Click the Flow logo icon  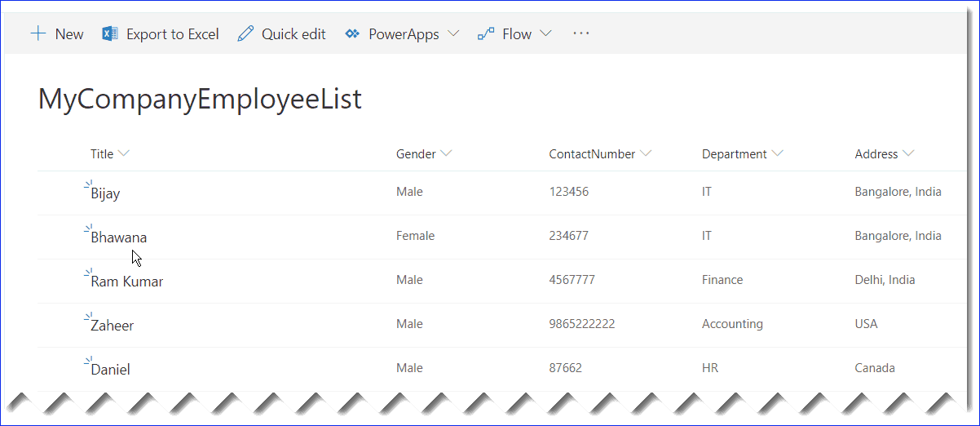[486, 33]
